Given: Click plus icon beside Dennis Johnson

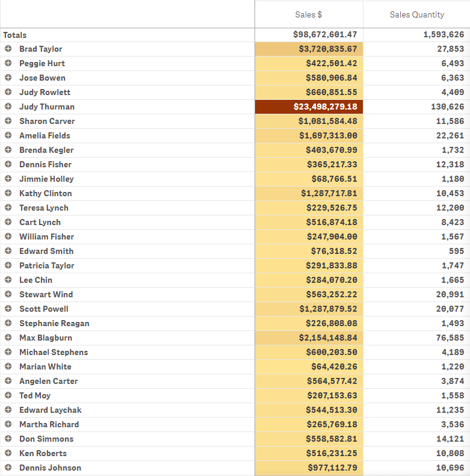Looking at the screenshot, I should point(8,468).
